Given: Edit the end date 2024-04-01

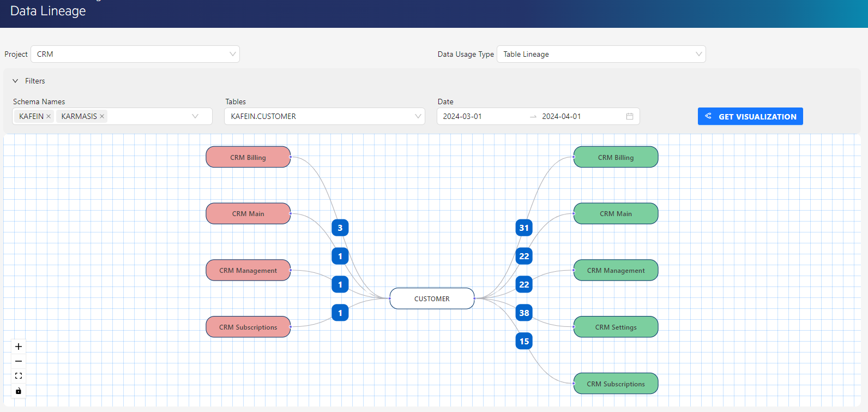Looking at the screenshot, I should [561, 116].
